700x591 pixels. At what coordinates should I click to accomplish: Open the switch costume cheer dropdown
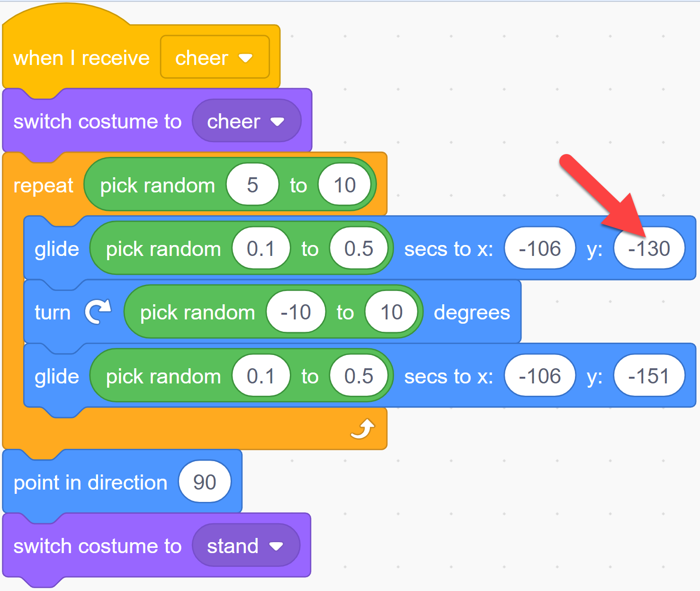[246, 121]
